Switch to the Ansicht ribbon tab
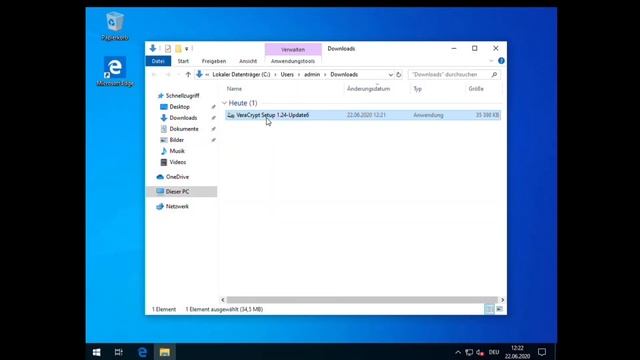The image size is (640, 360). click(x=248, y=61)
